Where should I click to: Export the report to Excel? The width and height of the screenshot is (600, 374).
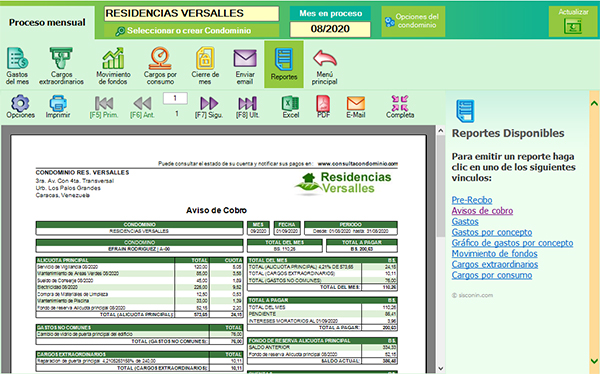[290, 106]
